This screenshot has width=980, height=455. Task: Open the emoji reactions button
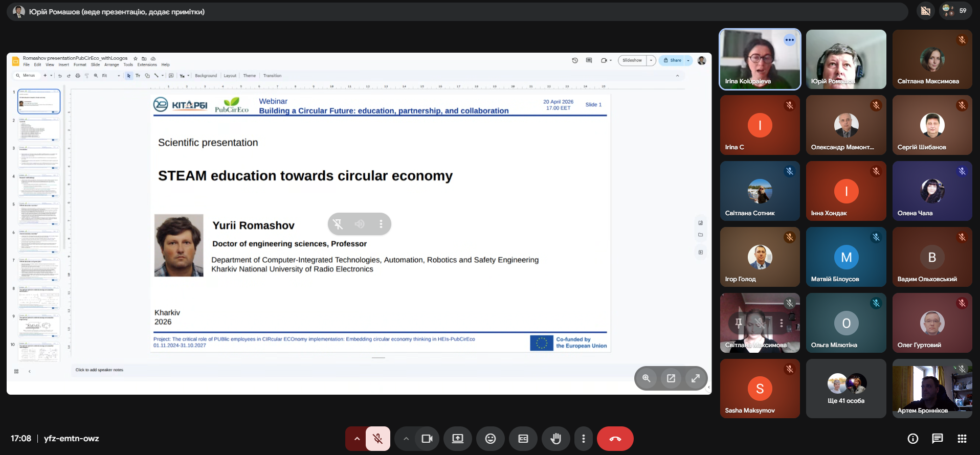pyautogui.click(x=490, y=439)
